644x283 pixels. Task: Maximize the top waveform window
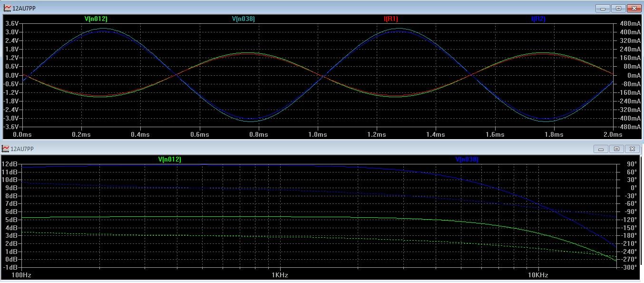click(x=619, y=8)
